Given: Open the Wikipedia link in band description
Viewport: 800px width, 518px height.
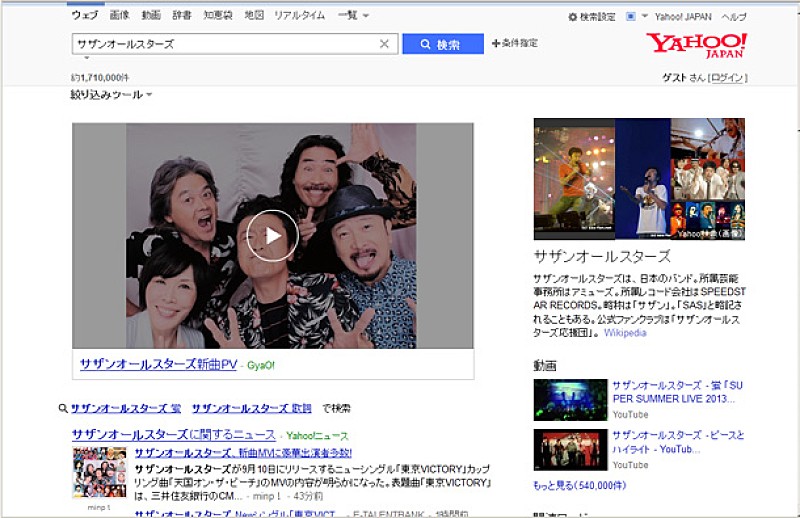Looking at the screenshot, I should click(x=625, y=333).
